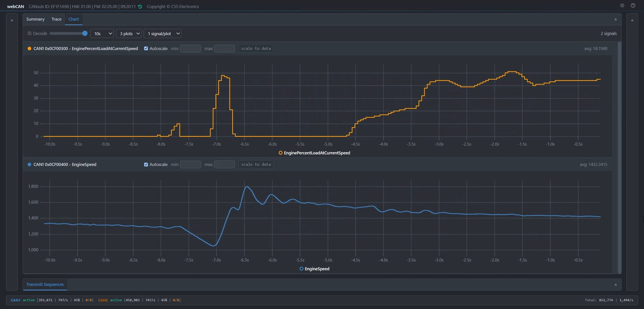The image size is (644, 309).
Task: Click the chart panel vertical scrollbar
Action: 619,157
